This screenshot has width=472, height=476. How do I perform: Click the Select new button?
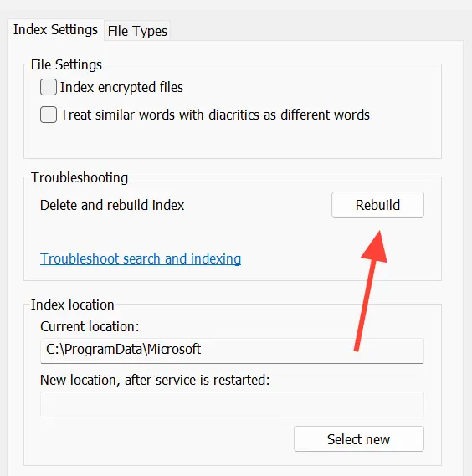pos(359,439)
